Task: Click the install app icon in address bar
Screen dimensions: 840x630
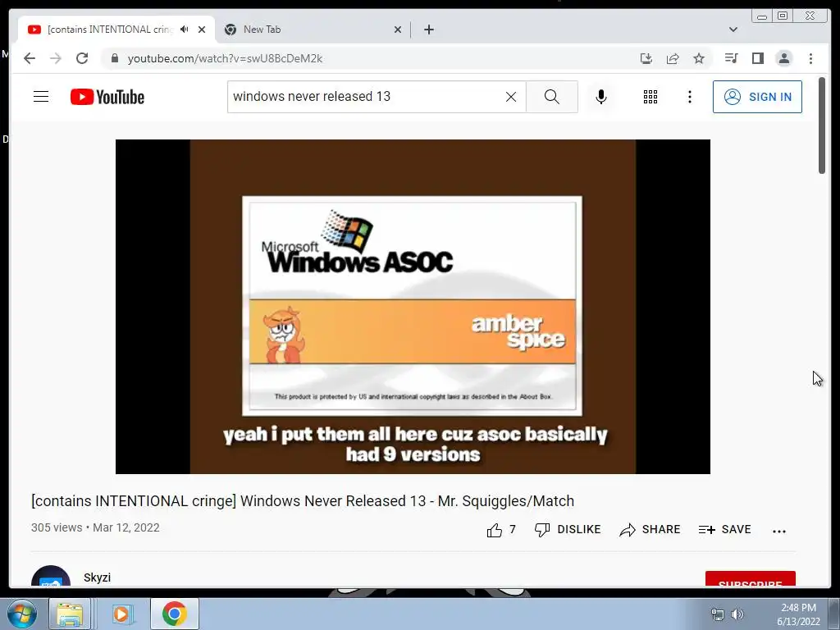Action: pyautogui.click(x=646, y=58)
